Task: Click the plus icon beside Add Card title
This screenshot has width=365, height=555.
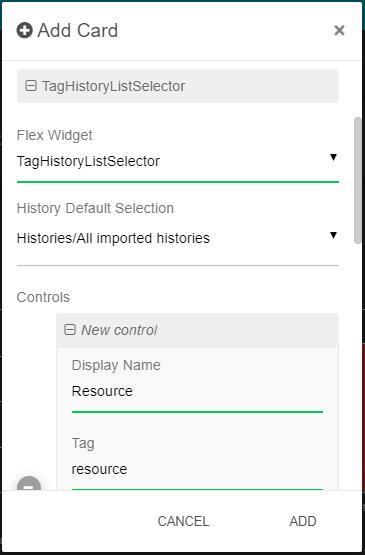Action: click(24, 30)
